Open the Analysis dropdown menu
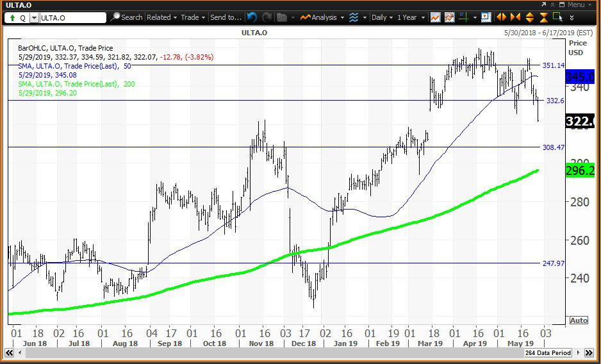 [322, 17]
